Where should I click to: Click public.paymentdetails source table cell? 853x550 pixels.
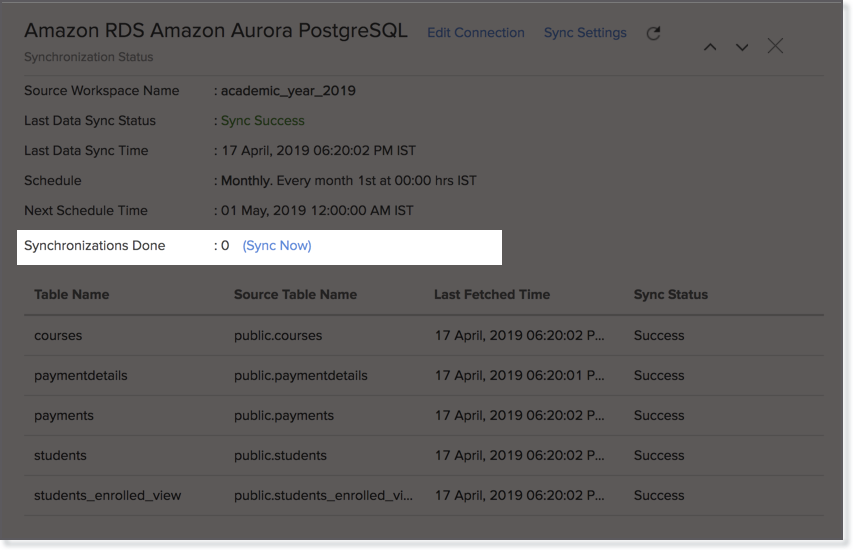click(x=301, y=375)
